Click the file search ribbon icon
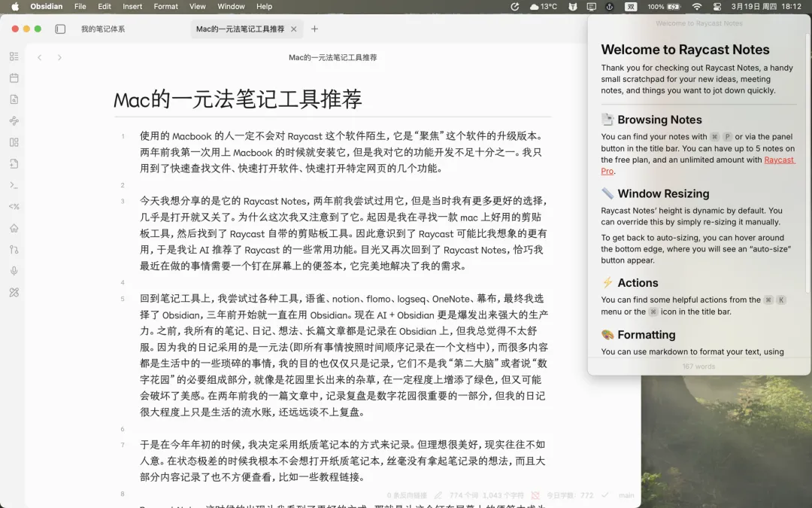This screenshot has height=508, width=812. pos(14,99)
